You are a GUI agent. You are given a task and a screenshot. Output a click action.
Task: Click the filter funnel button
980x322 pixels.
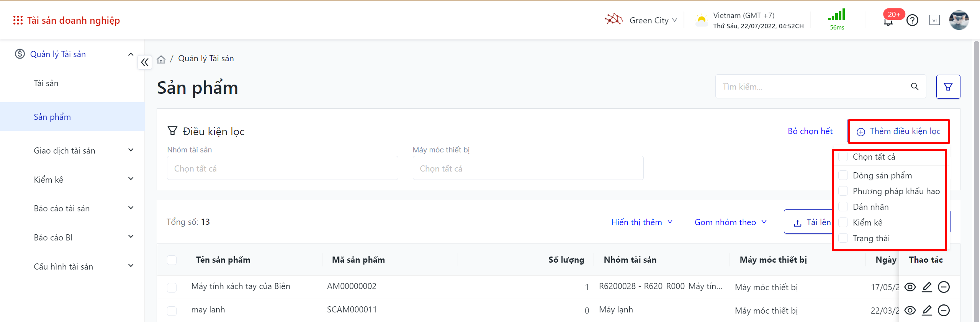point(948,87)
